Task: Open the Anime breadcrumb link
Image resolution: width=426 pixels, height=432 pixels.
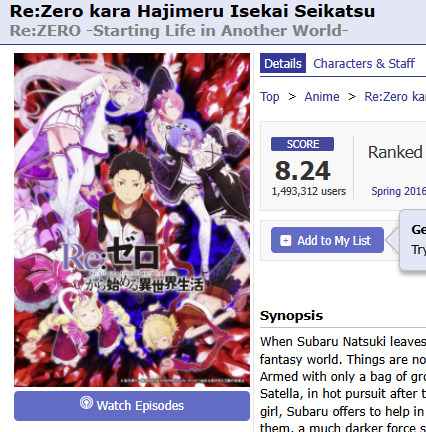Action: [322, 97]
